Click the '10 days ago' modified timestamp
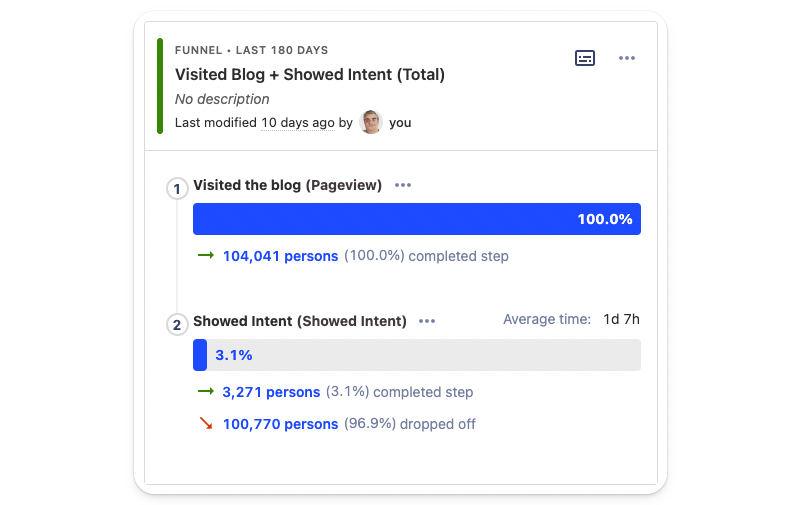Image resolution: width=800 pixels, height=505 pixels. (x=298, y=123)
